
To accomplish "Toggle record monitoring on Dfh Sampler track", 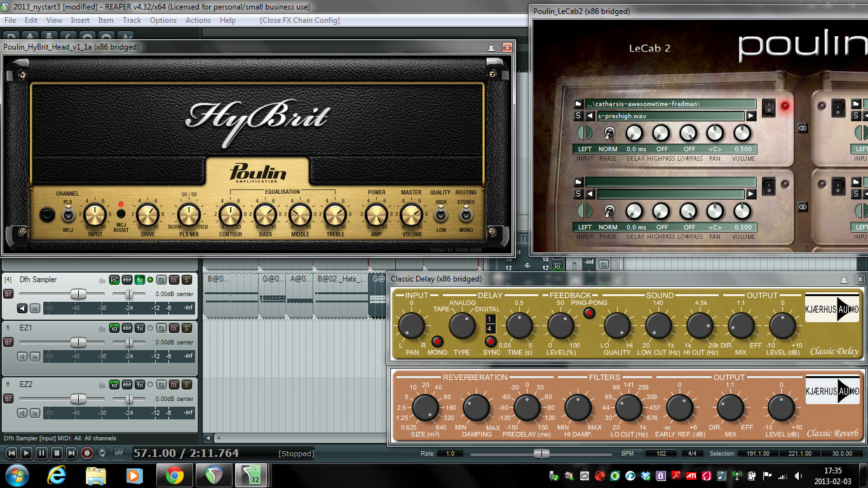I will tap(22, 309).
